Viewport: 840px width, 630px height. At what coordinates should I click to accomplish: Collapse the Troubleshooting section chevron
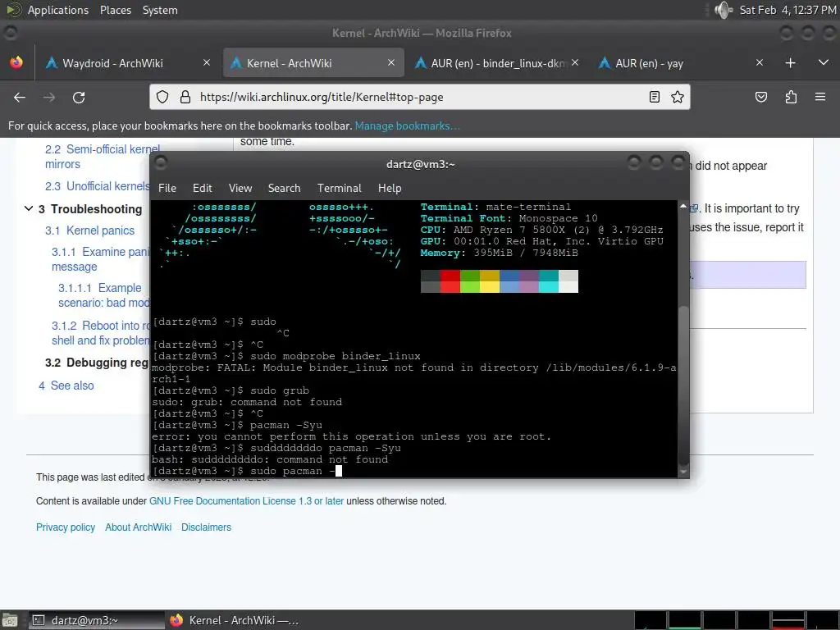(29, 208)
